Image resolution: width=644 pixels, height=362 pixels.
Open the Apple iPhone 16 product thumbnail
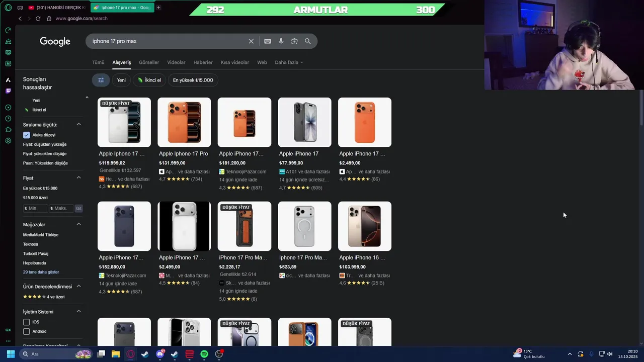[x=365, y=226]
